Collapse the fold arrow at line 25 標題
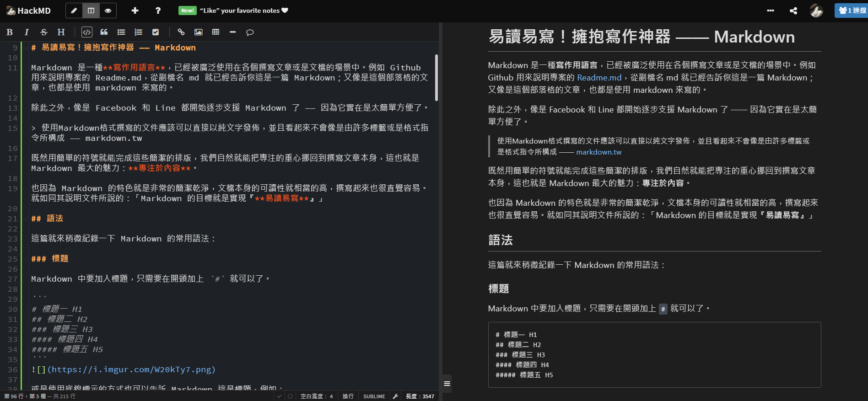Image resolution: width=868 pixels, height=401 pixels. pyautogui.click(x=26, y=259)
